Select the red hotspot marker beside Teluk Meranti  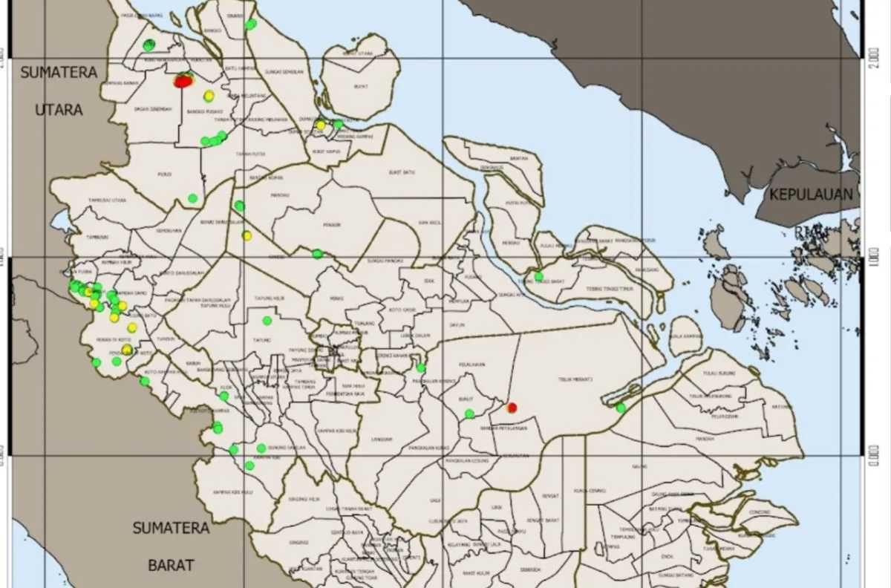[512, 407]
